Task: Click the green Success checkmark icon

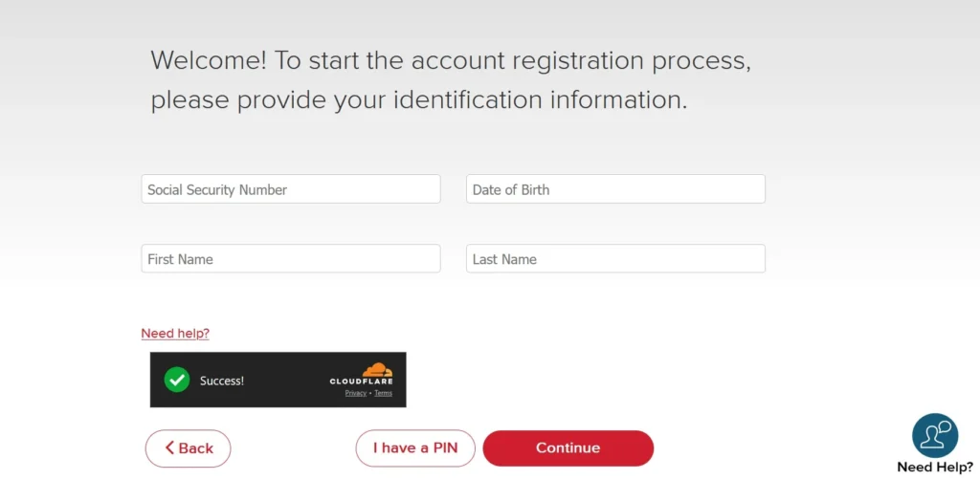Action: point(177,380)
